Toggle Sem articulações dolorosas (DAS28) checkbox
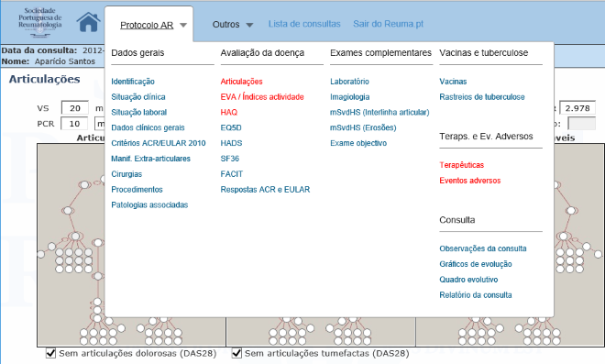The image size is (605, 364). [50, 353]
